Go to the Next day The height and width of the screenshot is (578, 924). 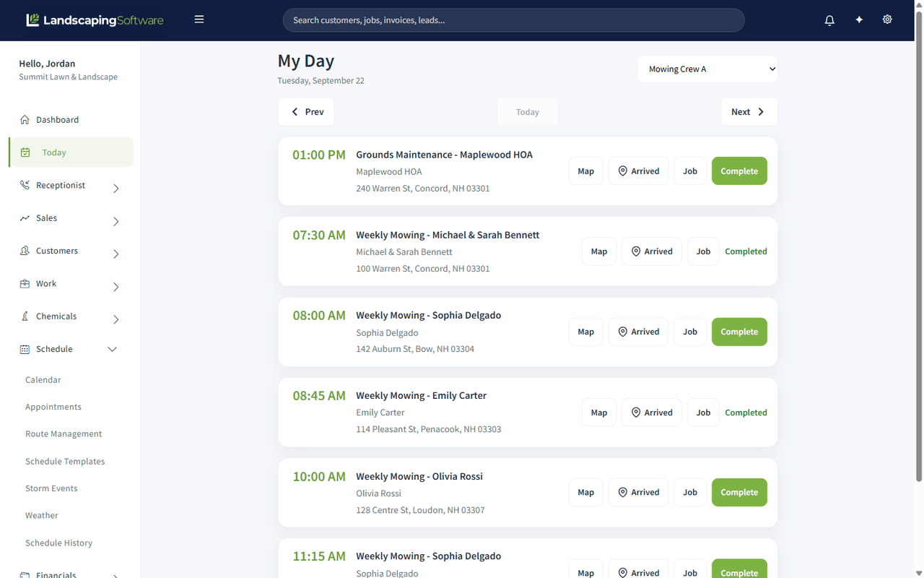749,112
